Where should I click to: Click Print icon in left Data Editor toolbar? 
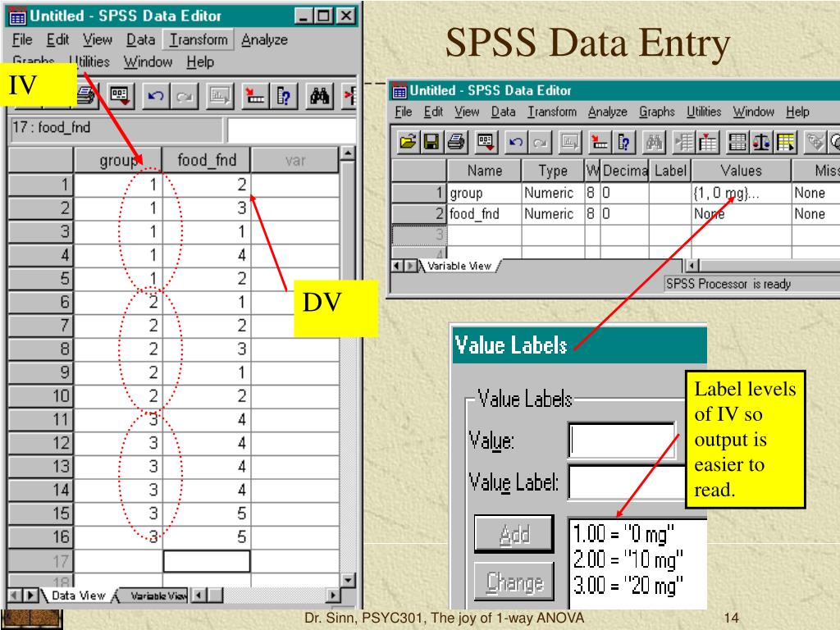[x=87, y=96]
